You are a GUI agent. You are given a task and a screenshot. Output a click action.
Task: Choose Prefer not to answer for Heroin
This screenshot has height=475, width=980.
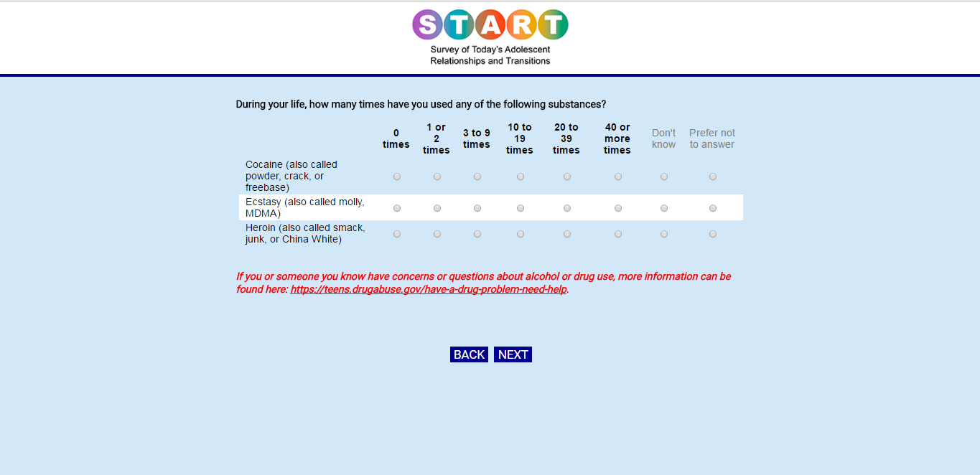point(713,234)
